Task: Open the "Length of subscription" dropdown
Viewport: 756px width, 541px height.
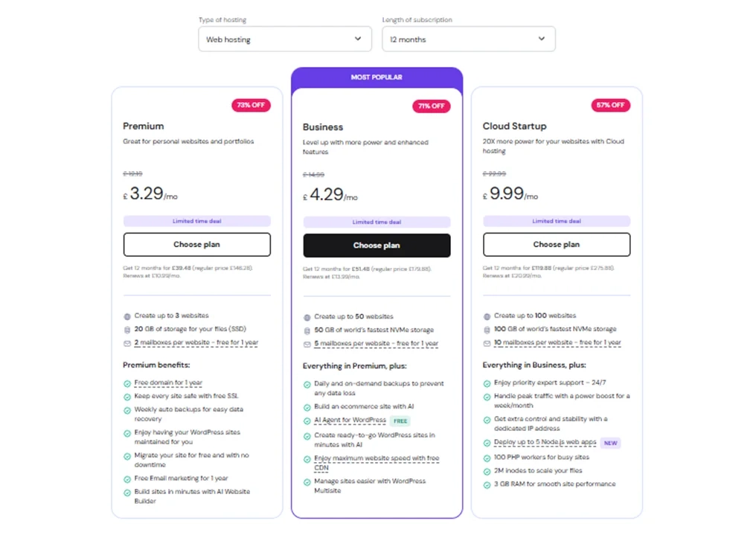Action: pyautogui.click(x=468, y=39)
